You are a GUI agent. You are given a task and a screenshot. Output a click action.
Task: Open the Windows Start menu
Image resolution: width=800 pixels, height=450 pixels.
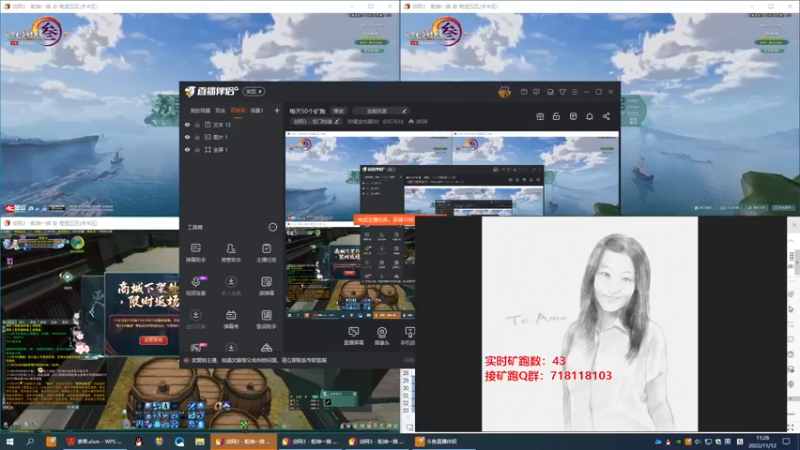click(x=10, y=441)
